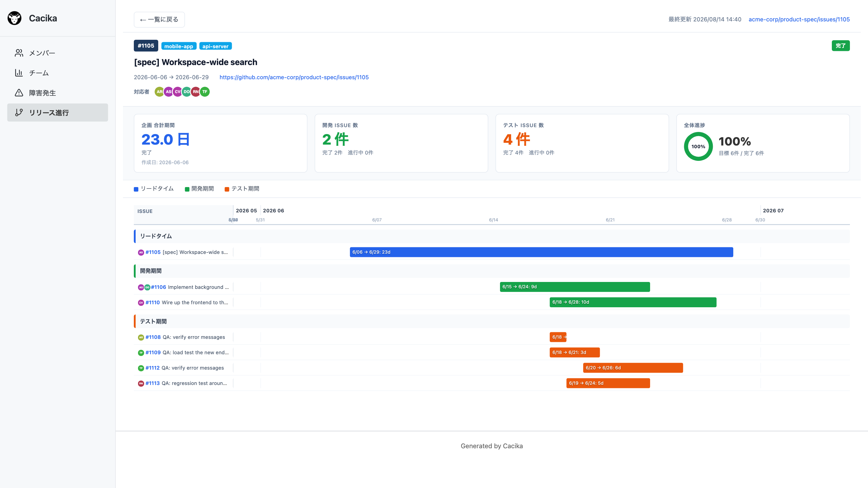Open issue #1108 QA verify error messages

[153, 337]
